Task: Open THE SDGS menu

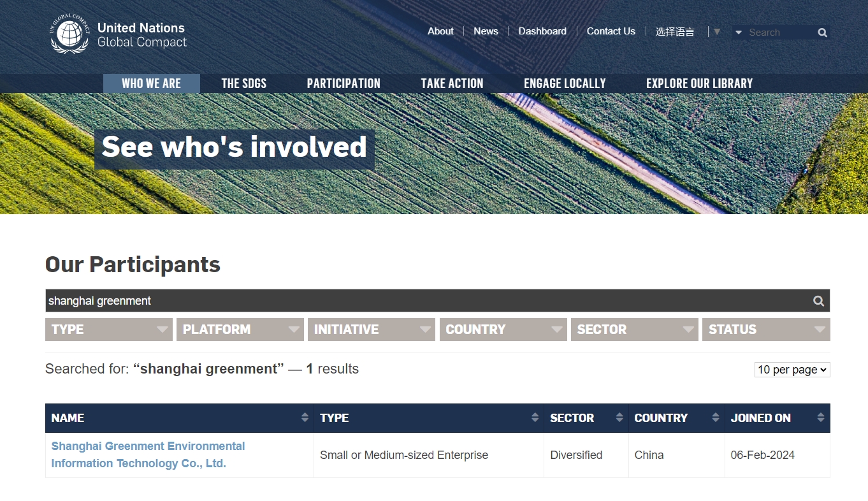Action: point(244,83)
